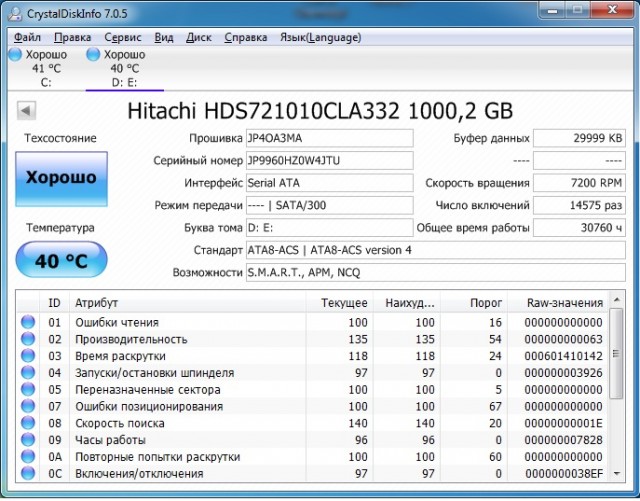Click raw value 0000000038EF
This screenshot has height=501, width=640.
(x=563, y=473)
